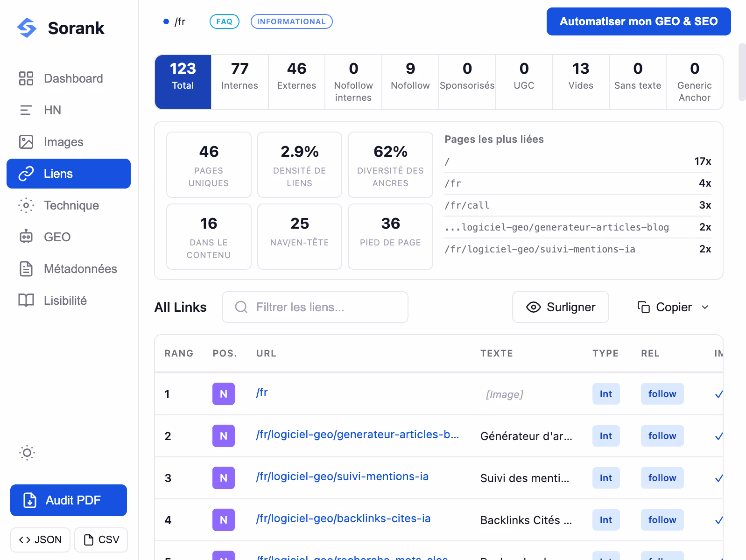
Task: Click the Images picture icon
Action: [x=26, y=142]
